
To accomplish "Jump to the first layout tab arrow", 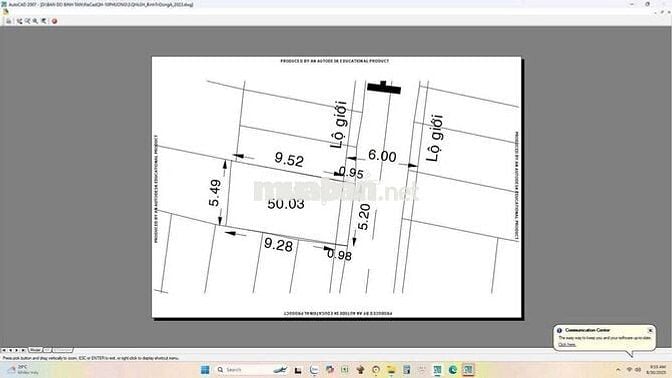I will click(4, 350).
